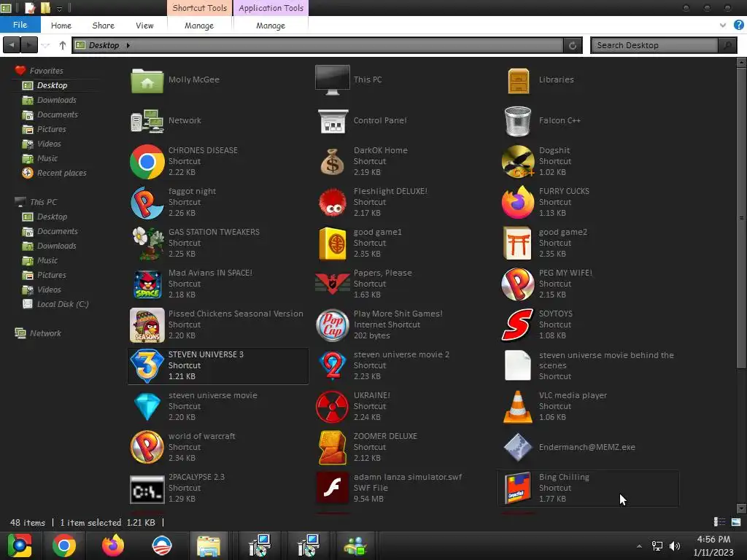The width and height of the screenshot is (747, 560).
Task: Click the vertical scrollbar thumb
Action: click(741, 218)
